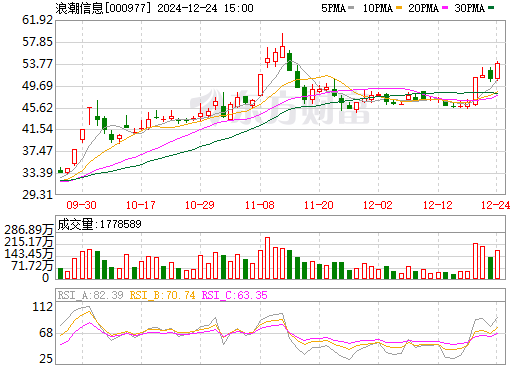Click the 49.69 price axis label
The image size is (520, 365).
[x=37, y=86]
